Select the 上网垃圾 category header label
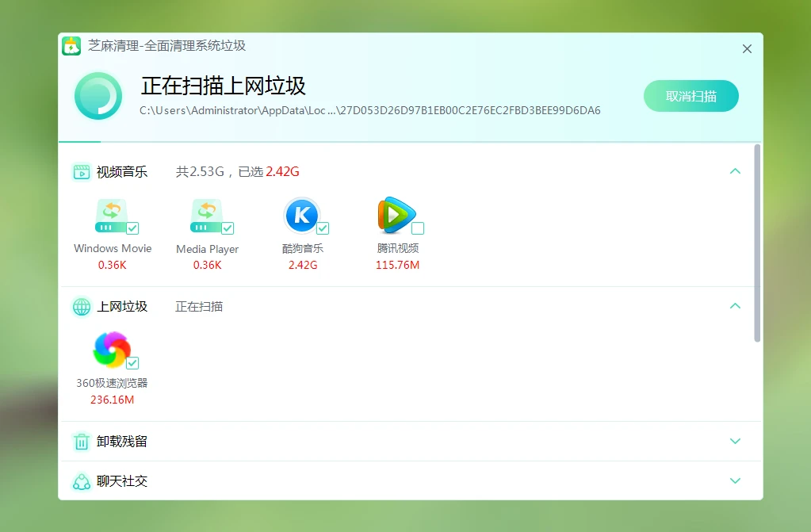The image size is (811, 532). (121, 307)
